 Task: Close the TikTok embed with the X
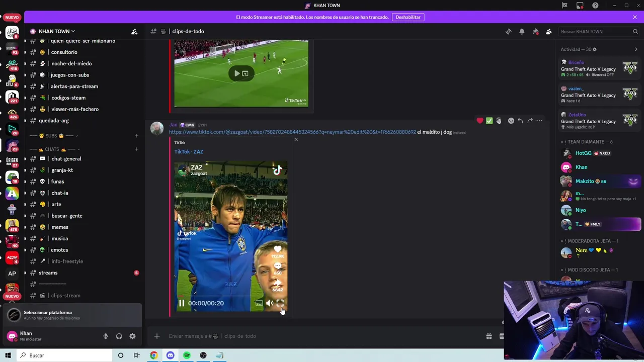point(296,139)
